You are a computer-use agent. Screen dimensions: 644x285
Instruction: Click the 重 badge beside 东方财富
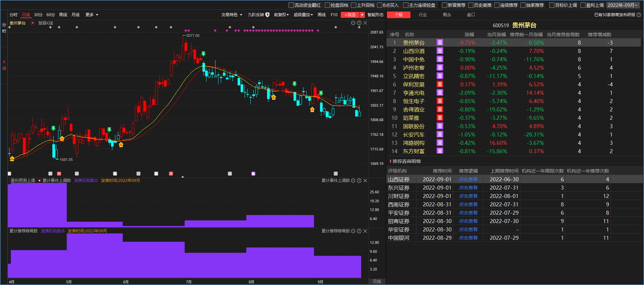click(x=440, y=151)
